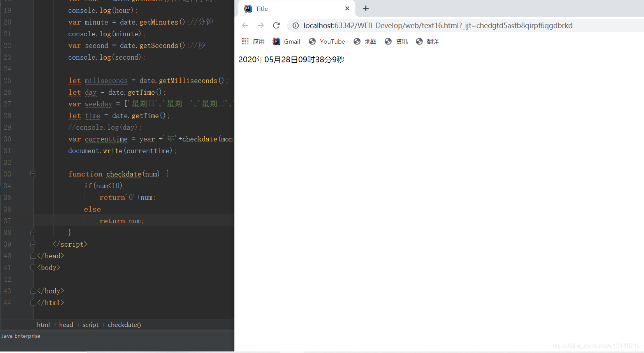The height and width of the screenshot is (353, 644).
Task: Click 'if(num<10)' condition line
Action: point(103,186)
